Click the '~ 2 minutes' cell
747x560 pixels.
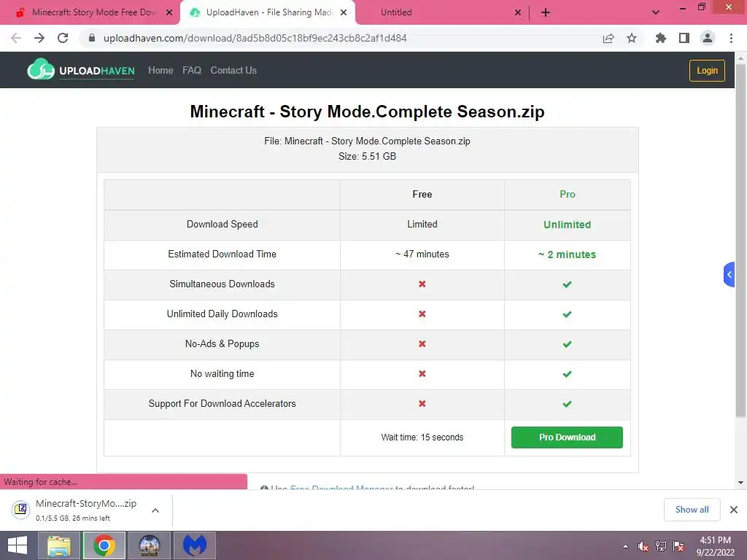[x=567, y=254]
